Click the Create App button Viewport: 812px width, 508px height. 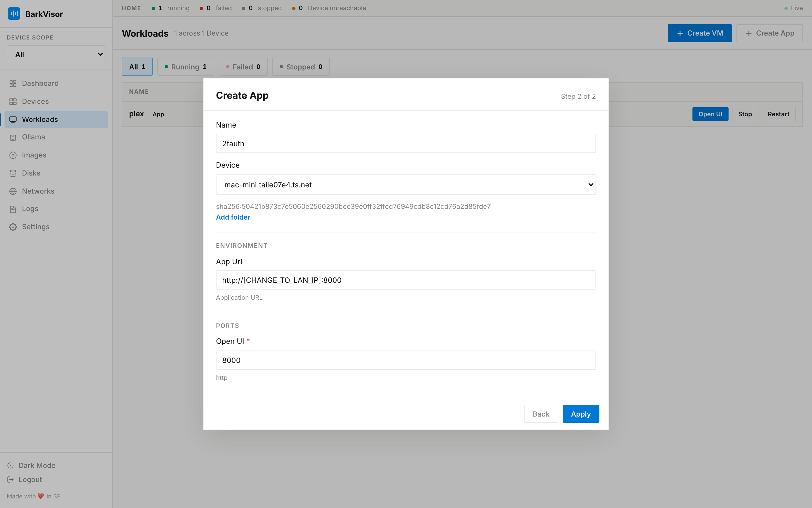(769, 33)
